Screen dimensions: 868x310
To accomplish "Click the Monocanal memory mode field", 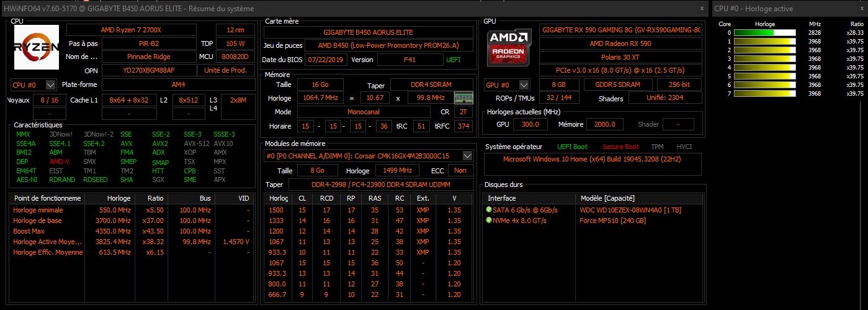I will point(364,112).
